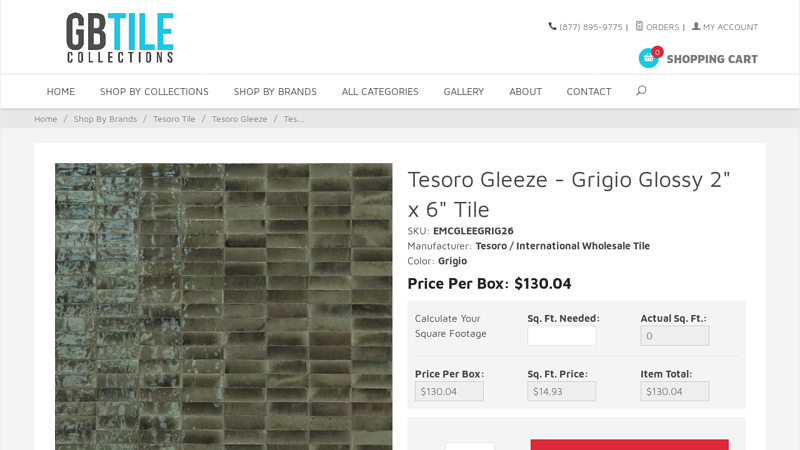Open the Contact page

point(589,91)
